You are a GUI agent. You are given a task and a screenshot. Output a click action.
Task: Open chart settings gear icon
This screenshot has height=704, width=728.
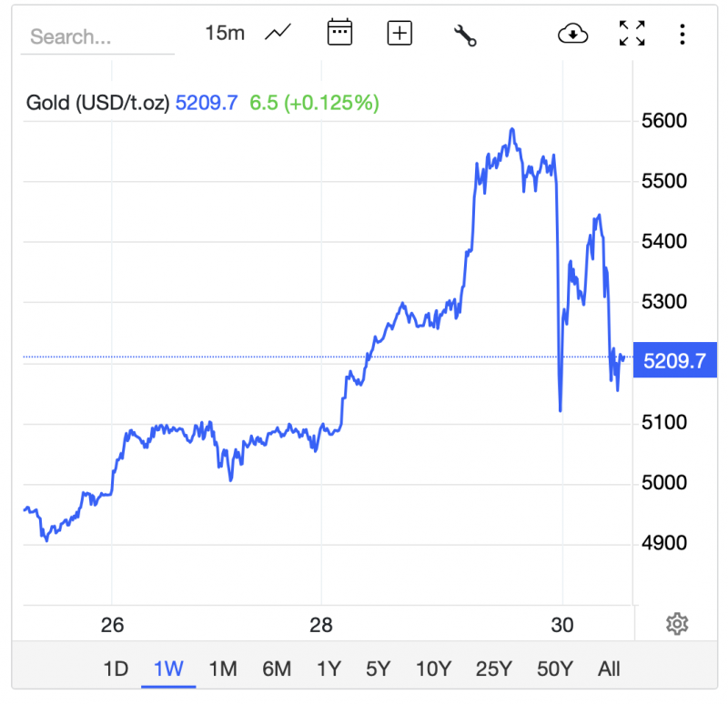point(676,624)
